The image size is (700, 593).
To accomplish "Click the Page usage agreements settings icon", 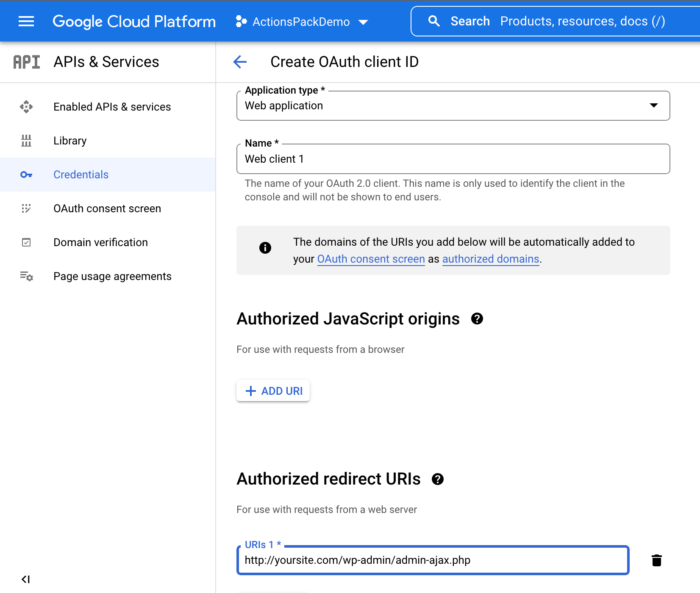I will click(26, 276).
